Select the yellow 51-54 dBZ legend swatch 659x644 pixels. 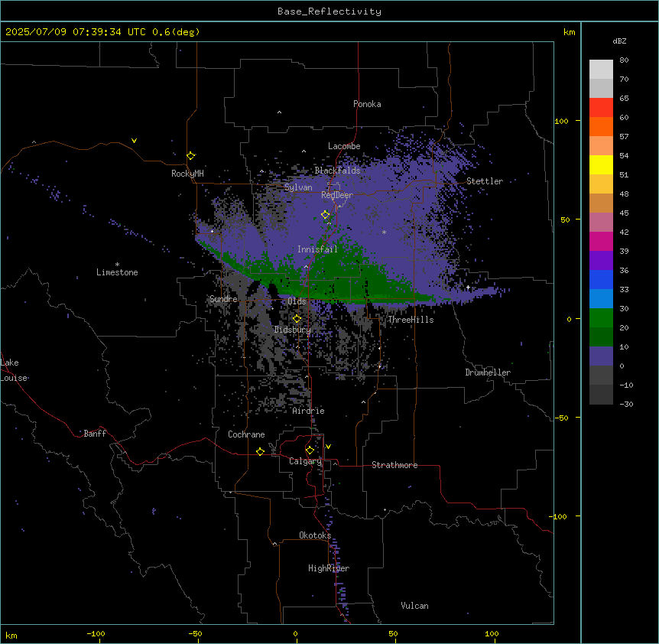601,164
